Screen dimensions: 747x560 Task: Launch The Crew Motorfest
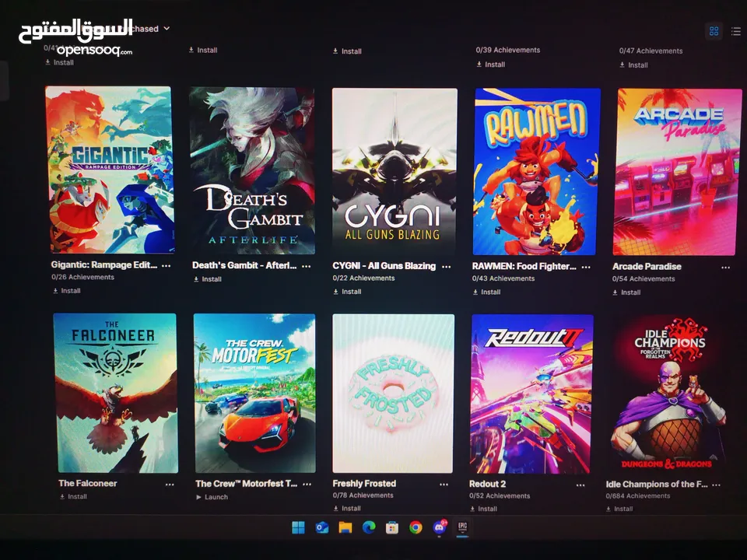tap(212, 497)
